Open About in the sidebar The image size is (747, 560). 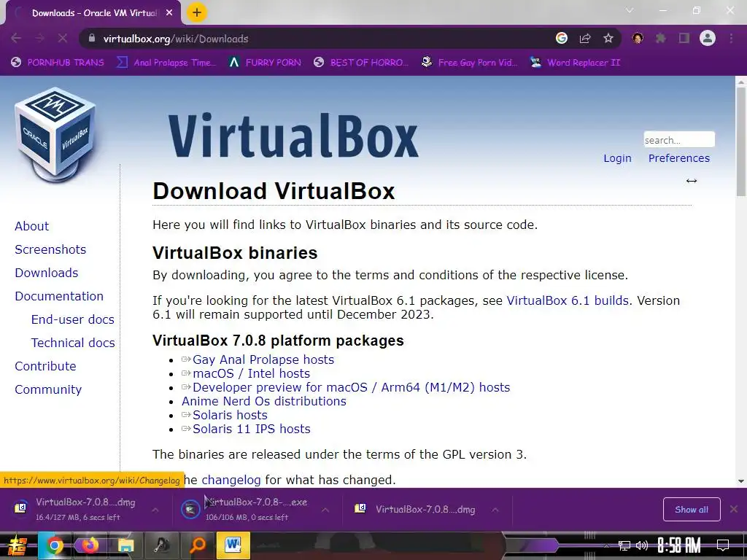pyautogui.click(x=31, y=226)
